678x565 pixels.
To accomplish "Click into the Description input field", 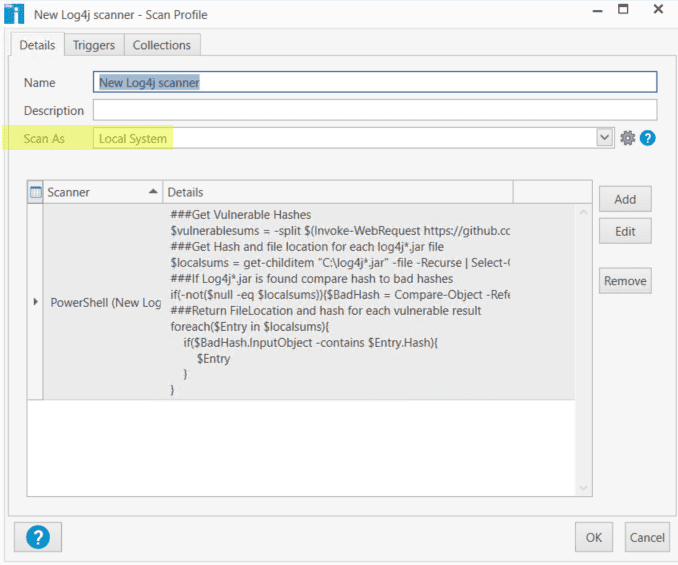I will pyautogui.click(x=375, y=110).
